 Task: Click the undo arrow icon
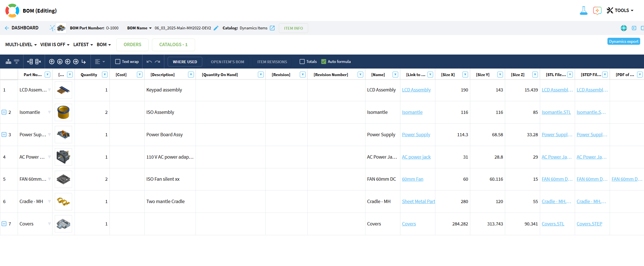tap(149, 62)
